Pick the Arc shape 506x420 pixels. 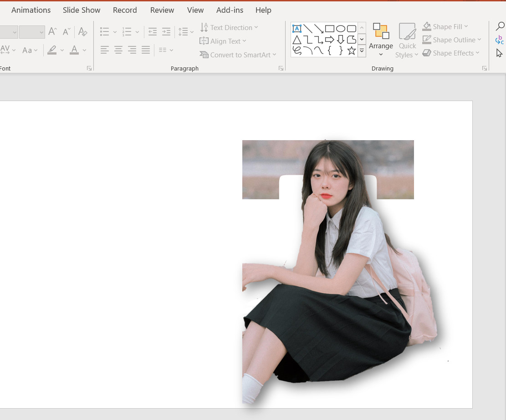click(x=308, y=51)
